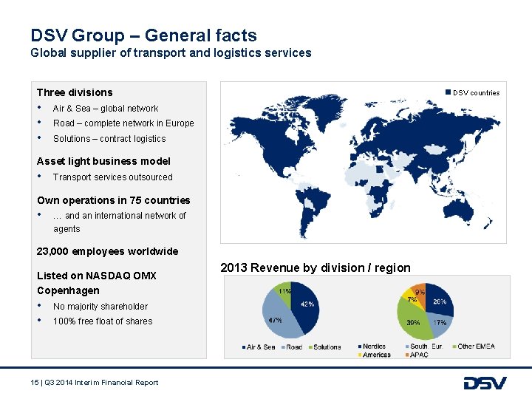Click the title 'DSV Group – General facts'

(143, 35)
